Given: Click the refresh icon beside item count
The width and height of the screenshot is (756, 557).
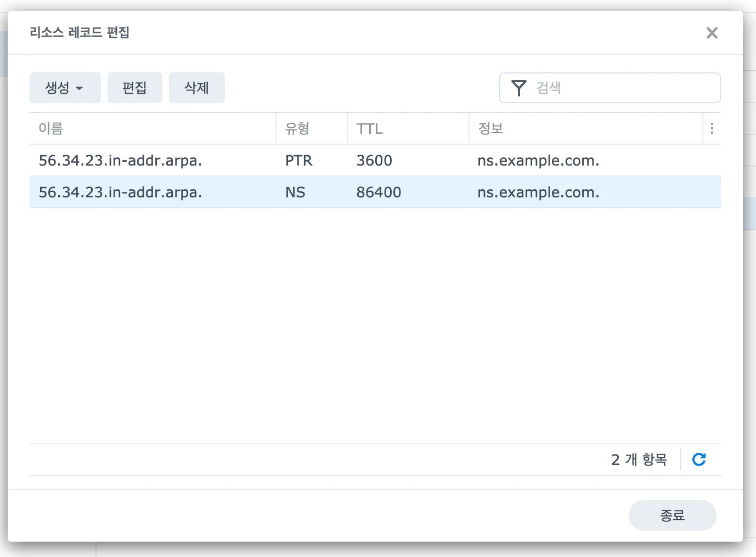Looking at the screenshot, I should [699, 459].
